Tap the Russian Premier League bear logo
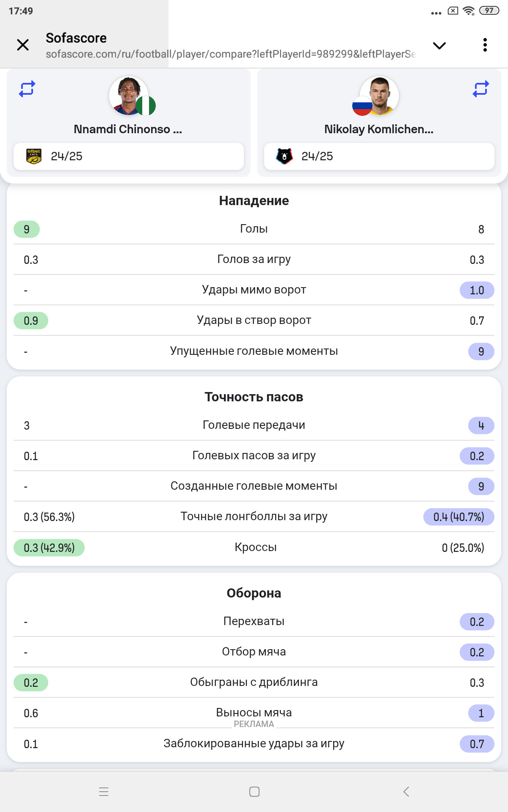This screenshot has width=508, height=812. click(x=284, y=156)
